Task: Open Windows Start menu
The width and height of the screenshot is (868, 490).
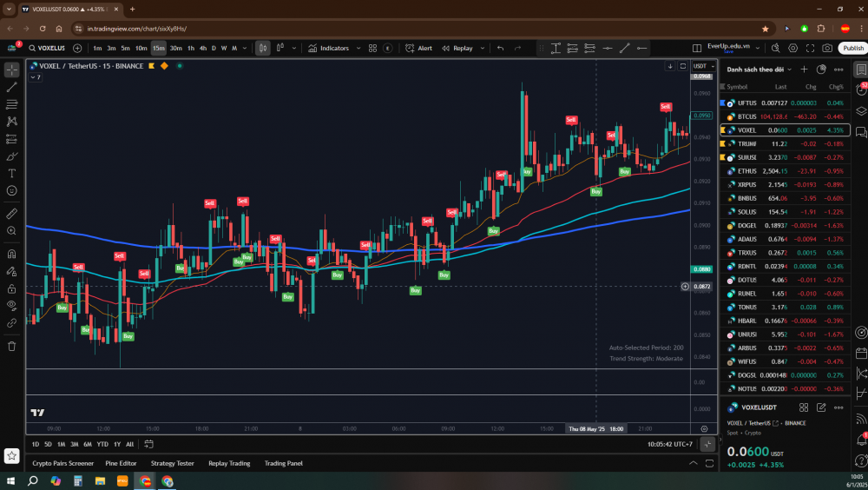Action: coord(10,480)
